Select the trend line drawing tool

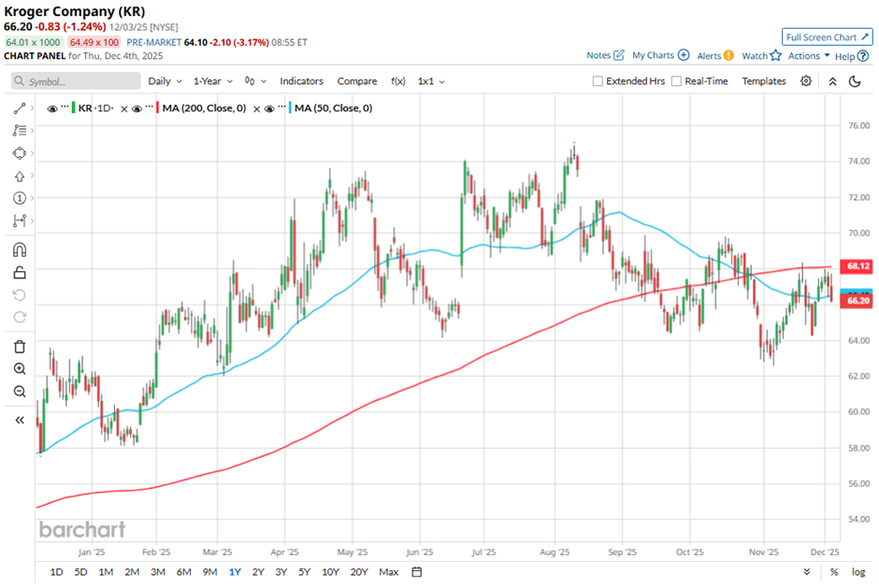point(19,108)
